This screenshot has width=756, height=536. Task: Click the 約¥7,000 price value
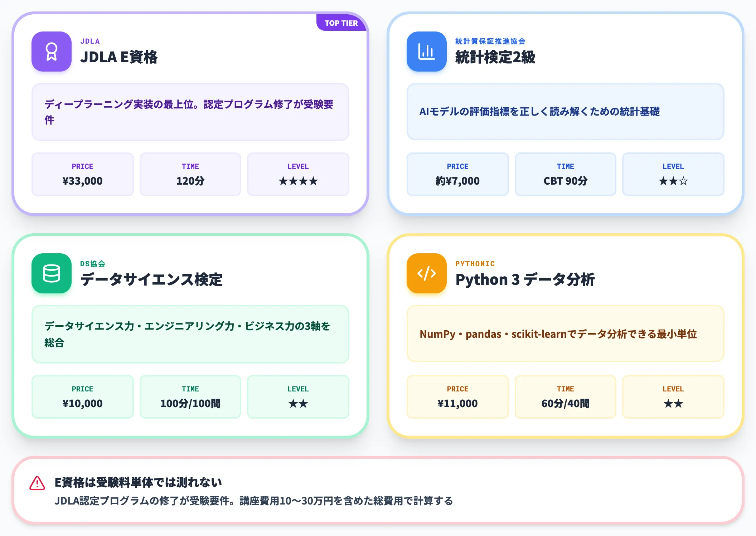[x=457, y=181]
